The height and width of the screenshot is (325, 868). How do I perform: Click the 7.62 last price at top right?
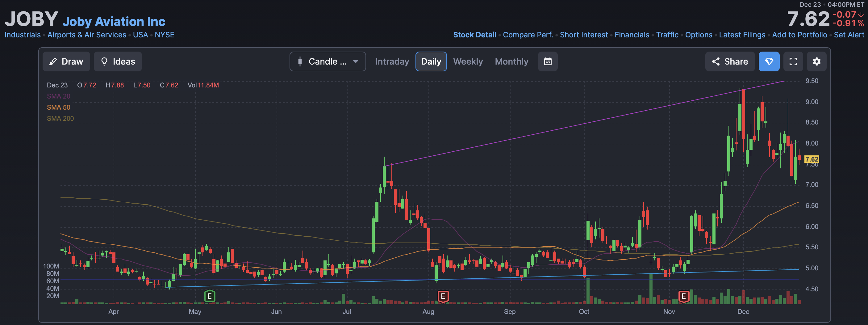point(808,19)
